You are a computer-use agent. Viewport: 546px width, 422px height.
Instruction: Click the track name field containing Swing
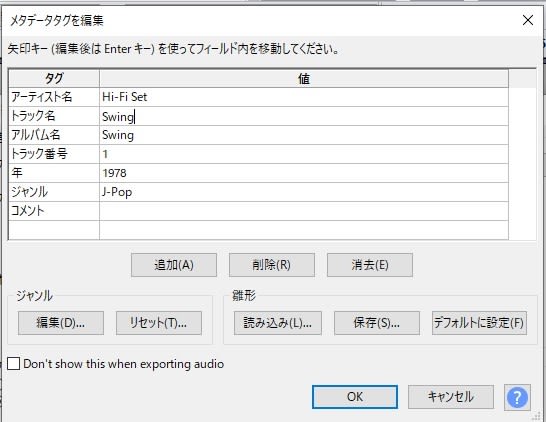pos(304,116)
